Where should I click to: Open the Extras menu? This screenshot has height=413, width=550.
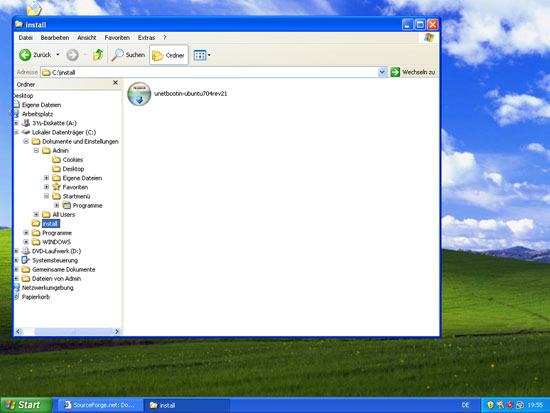coord(146,38)
